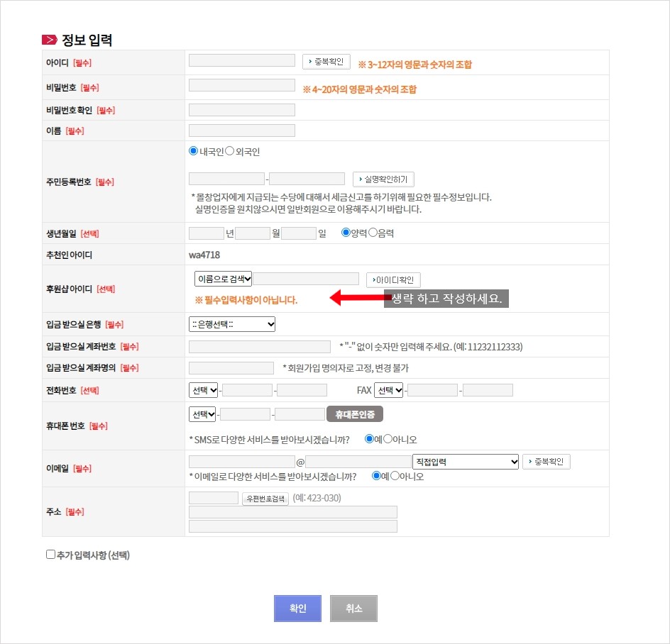The height and width of the screenshot is (644, 670).
Task: Click the 우편번호검색 button
Action: [265, 499]
